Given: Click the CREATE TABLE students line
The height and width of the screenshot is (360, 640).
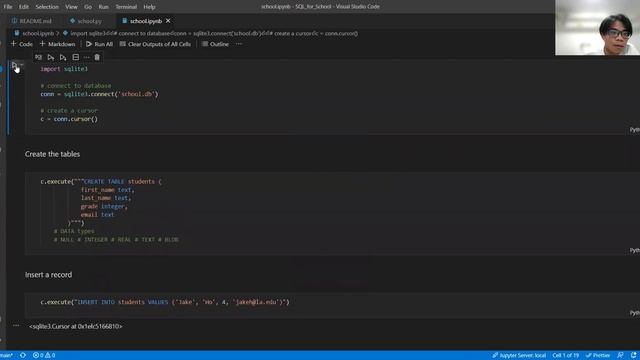Looking at the screenshot, I should [x=101, y=181].
